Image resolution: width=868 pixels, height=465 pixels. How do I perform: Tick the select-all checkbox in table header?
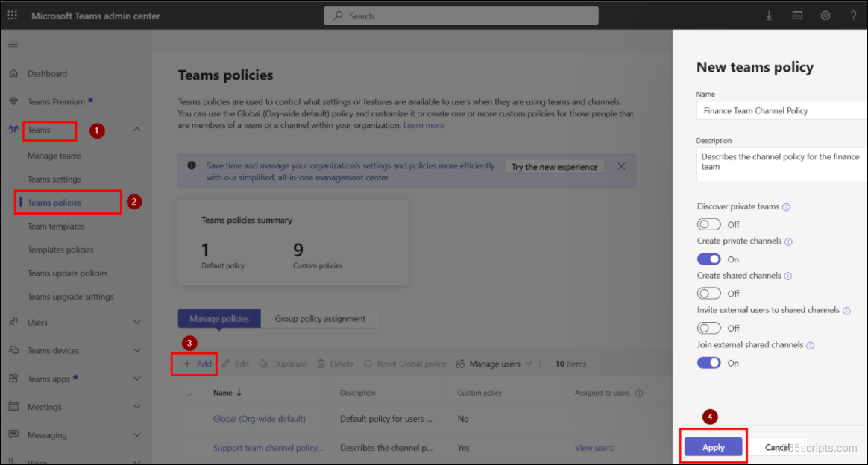(x=190, y=393)
